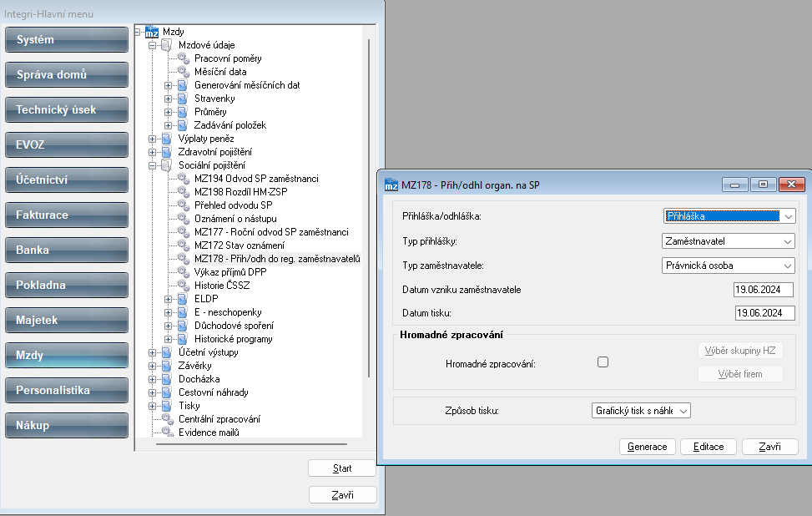The image size is (812, 516).
Task: Click the Sociální pojištění open folder icon
Action: point(167,165)
